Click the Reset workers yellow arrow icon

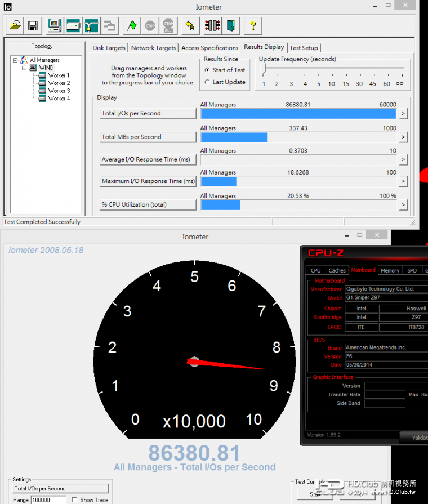(189, 25)
